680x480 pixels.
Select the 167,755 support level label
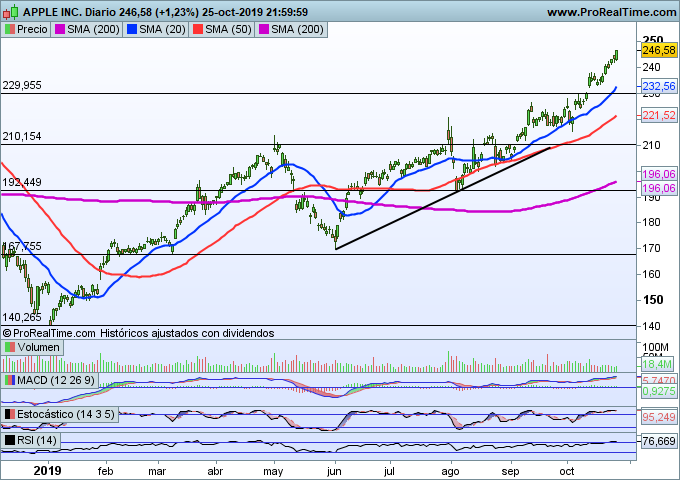tap(22, 246)
